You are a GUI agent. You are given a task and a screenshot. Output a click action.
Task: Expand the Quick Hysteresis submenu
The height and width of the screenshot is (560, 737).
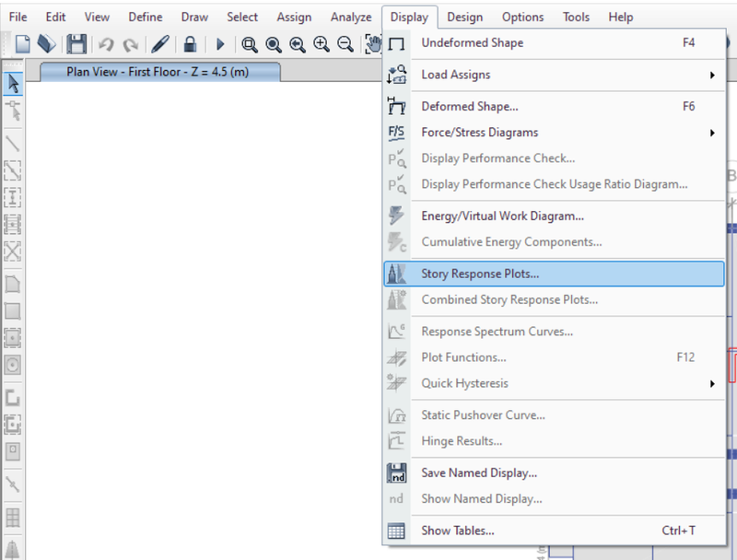click(555, 383)
